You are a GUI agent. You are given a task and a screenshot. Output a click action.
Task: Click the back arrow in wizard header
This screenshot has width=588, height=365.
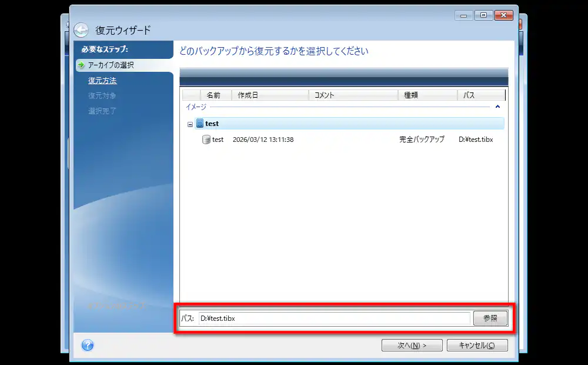tap(81, 30)
